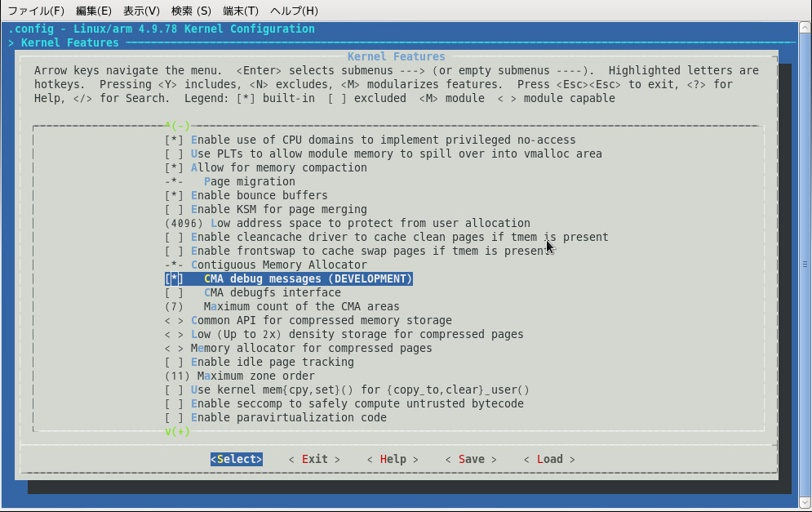
Task: Select Maximum count of the CMA areas
Action: (x=282, y=307)
